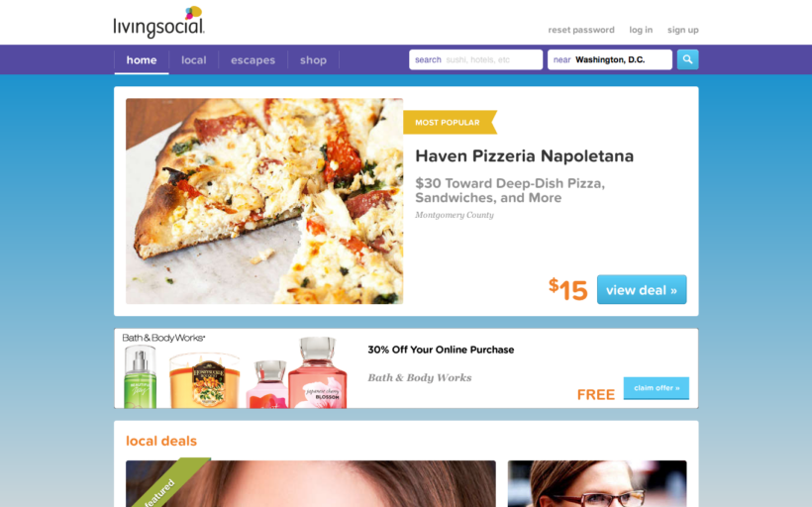Open the Haven Pizzeria Napoletana title
The width and height of the screenshot is (812, 507).
tap(524, 155)
